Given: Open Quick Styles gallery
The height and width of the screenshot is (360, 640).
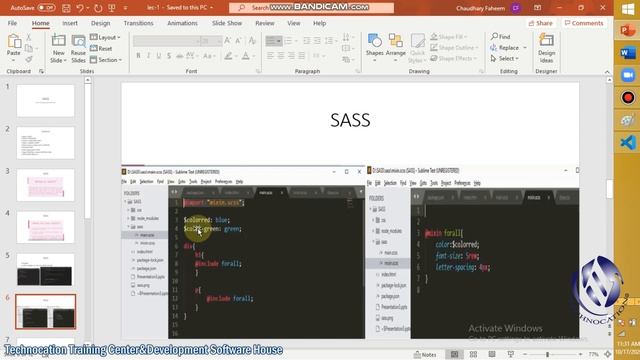Looking at the screenshot, I should click(417, 48).
